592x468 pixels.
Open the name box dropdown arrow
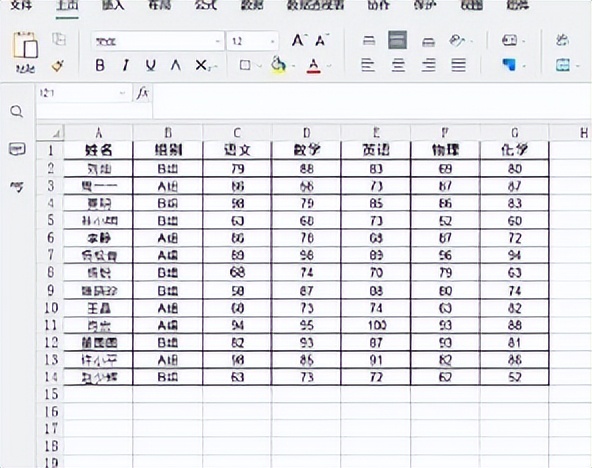coord(122,93)
